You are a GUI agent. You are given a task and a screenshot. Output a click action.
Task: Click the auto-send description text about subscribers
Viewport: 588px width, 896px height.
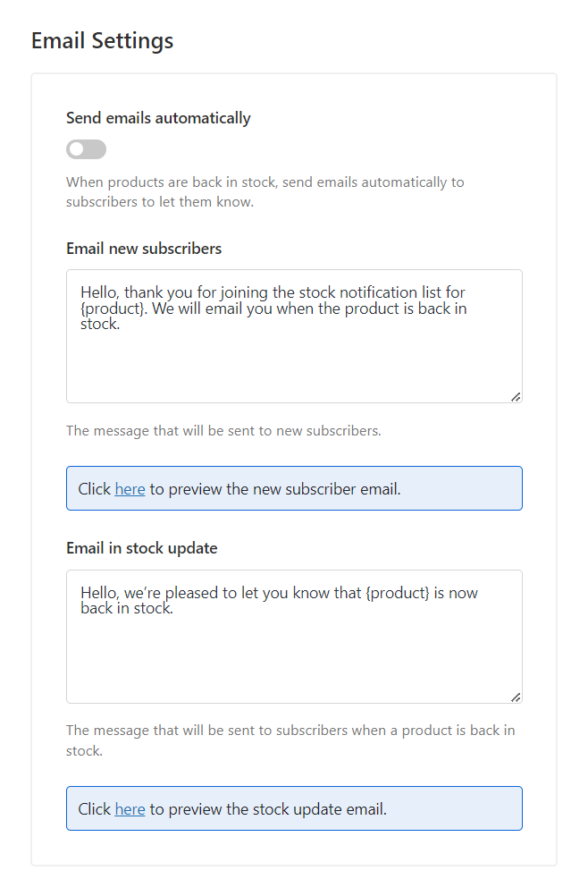coord(265,192)
